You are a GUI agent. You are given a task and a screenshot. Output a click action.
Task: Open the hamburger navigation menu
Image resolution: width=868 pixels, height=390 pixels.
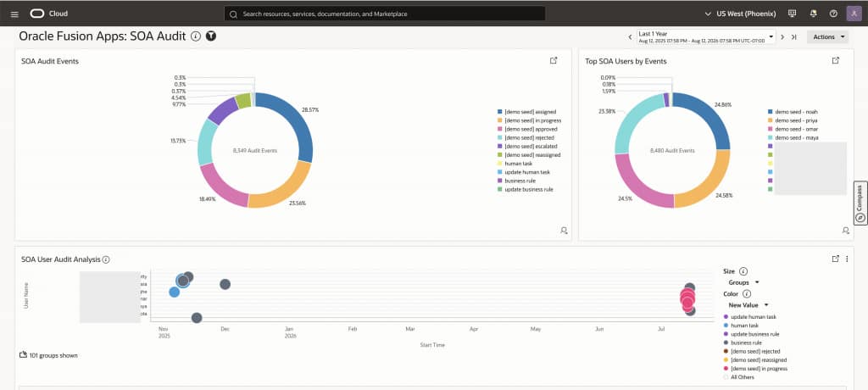click(x=15, y=14)
